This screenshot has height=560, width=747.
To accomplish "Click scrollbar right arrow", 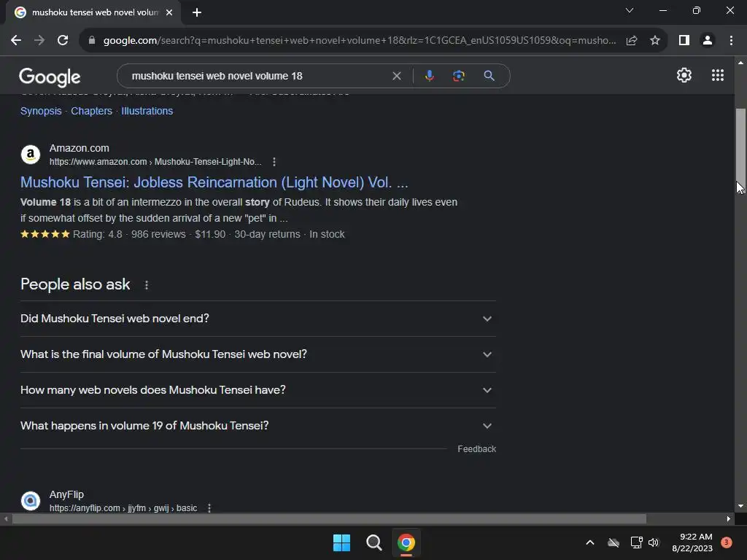I will [x=729, y=518].
